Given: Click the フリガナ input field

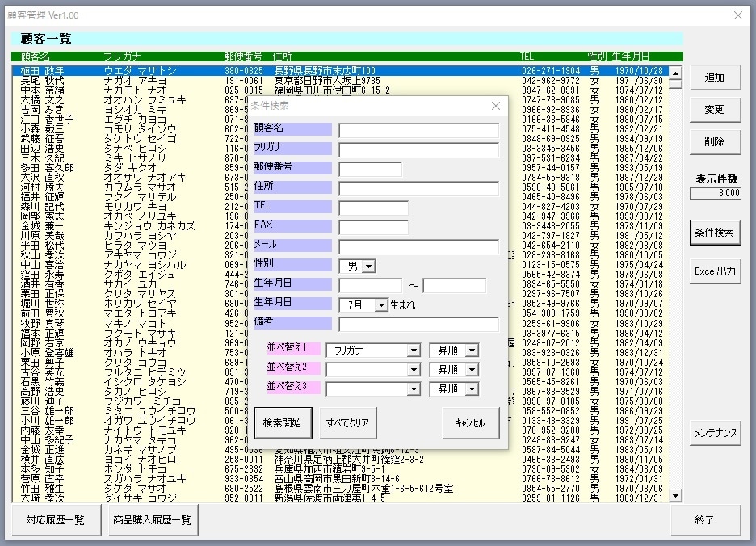Looking at the screenshot, I should pyautogui.click(x=418, y=149).
